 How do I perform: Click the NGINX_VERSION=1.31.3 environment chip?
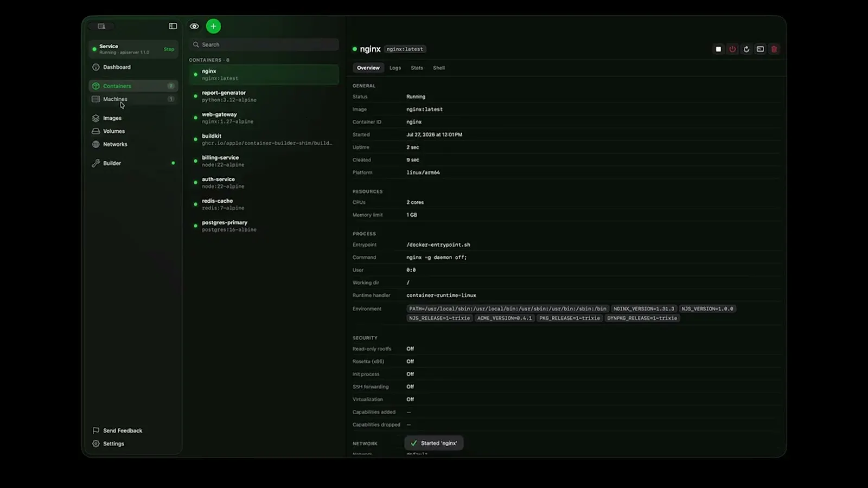point(644,309)
